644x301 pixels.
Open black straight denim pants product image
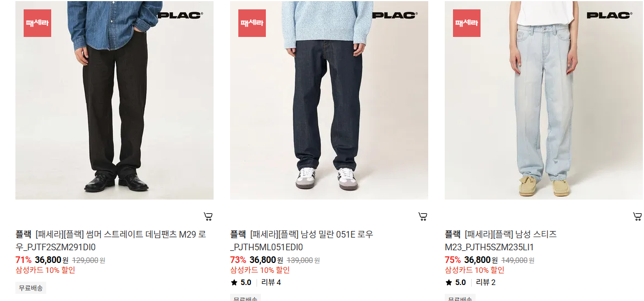coord(114,100)
